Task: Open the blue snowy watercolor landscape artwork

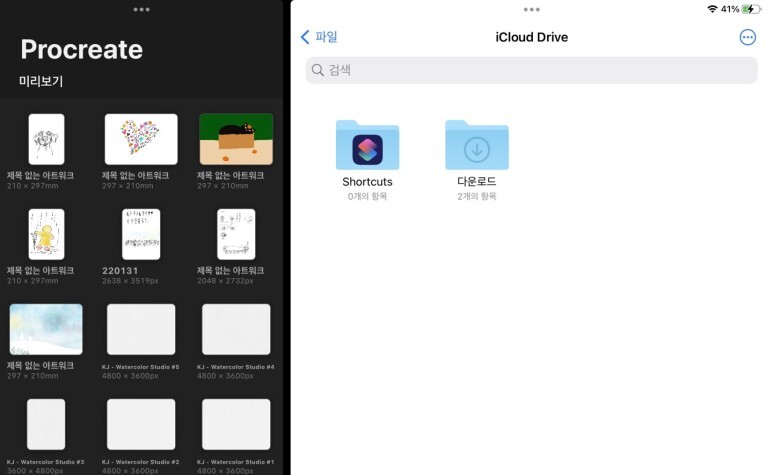Action: point(46,329)
